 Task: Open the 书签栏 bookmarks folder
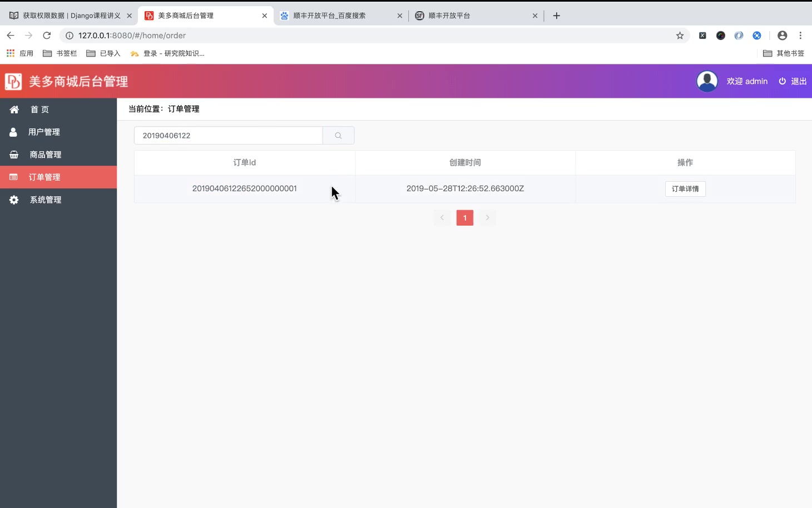[x=60, y=53]
